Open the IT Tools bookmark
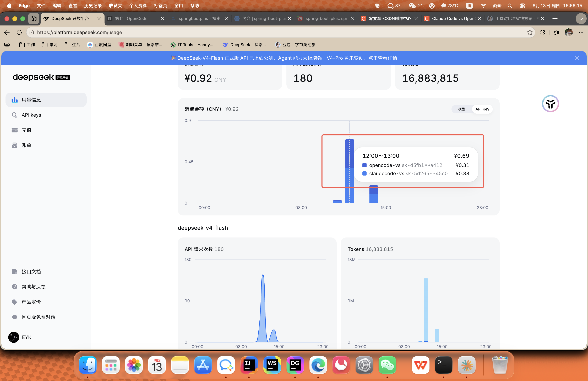 (192, 45)
